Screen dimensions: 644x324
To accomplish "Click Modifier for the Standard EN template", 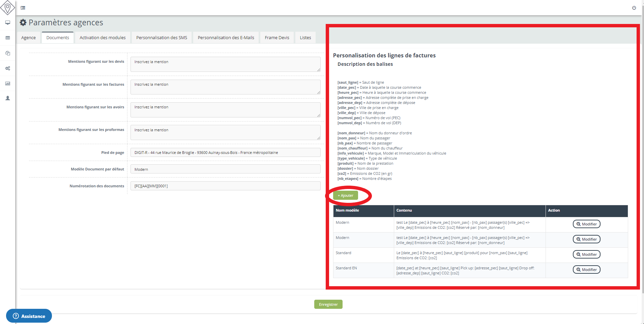I will pyautogui.click(x=586, y=270).
